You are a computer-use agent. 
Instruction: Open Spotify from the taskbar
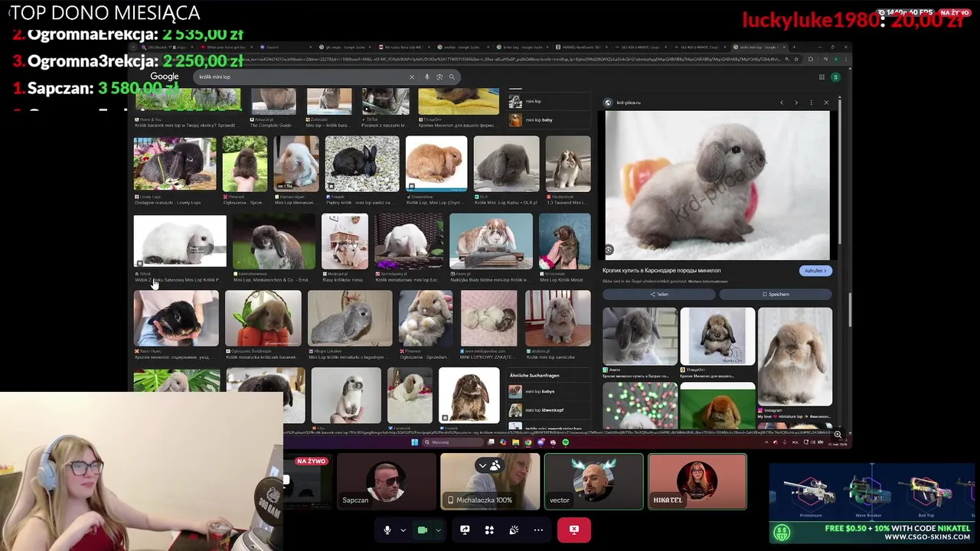pyautogui.click(x=566, y=442)
